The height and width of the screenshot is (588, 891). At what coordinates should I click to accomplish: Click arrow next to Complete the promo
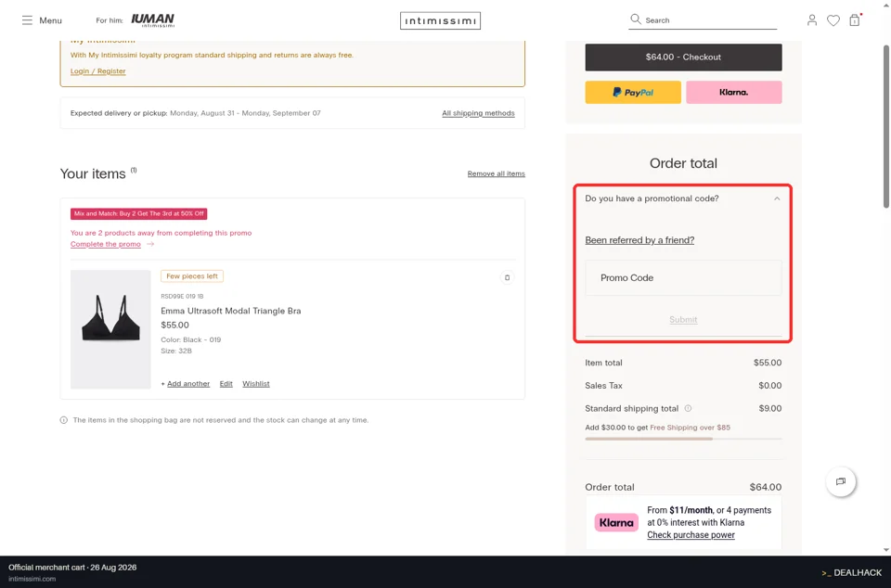click(x=150, y=244)
